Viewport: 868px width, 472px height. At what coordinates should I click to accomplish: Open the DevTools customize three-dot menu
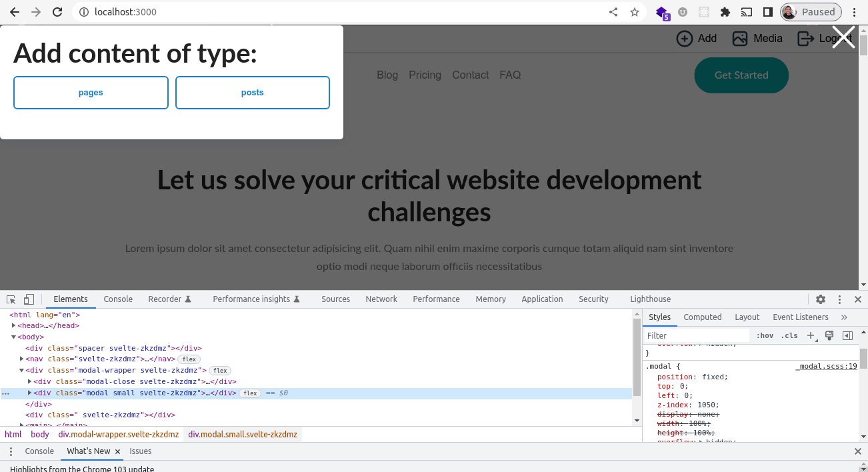pyautogui.click(x=840, y=299)
